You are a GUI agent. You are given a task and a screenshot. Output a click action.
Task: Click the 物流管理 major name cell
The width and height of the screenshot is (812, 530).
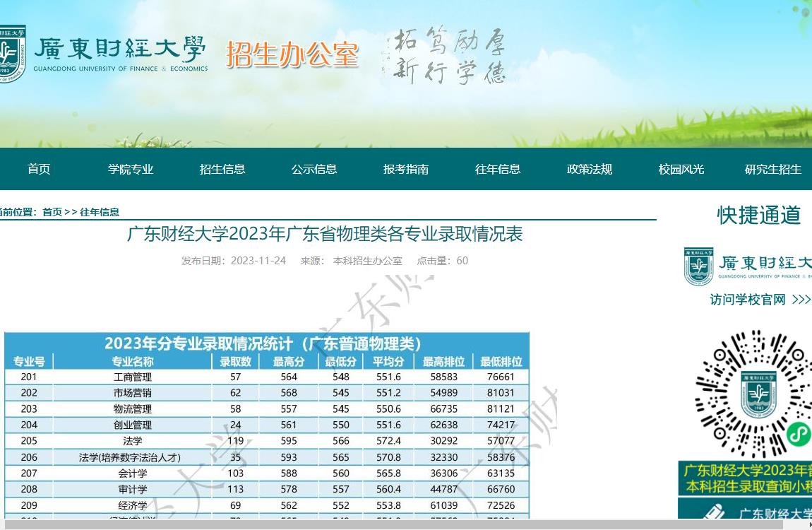click(x=133, y=409)
